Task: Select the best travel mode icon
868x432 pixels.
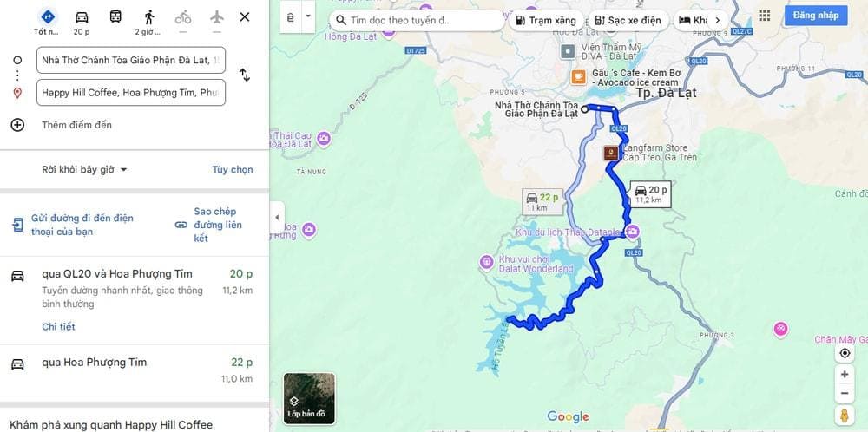Action: [48, 17]
